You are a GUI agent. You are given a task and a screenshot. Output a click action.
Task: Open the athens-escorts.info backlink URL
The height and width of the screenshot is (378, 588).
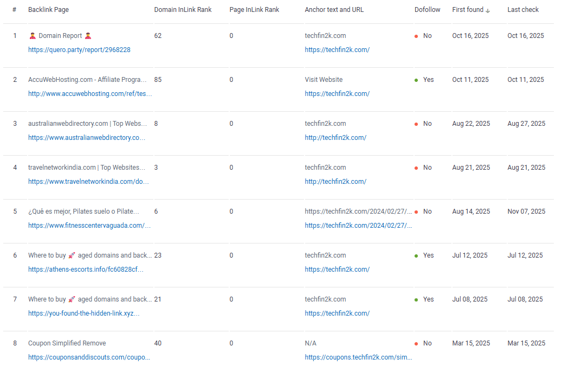(86, 269)
